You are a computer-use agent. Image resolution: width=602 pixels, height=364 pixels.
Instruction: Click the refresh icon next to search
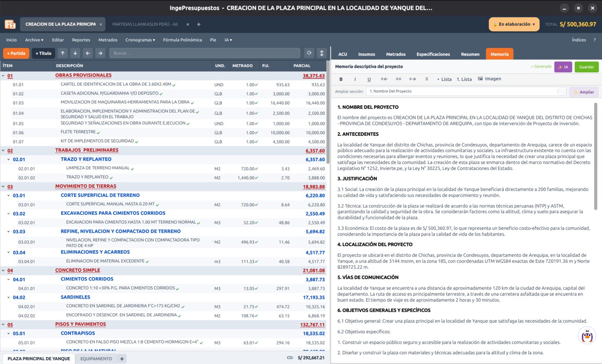coord(309,53)
